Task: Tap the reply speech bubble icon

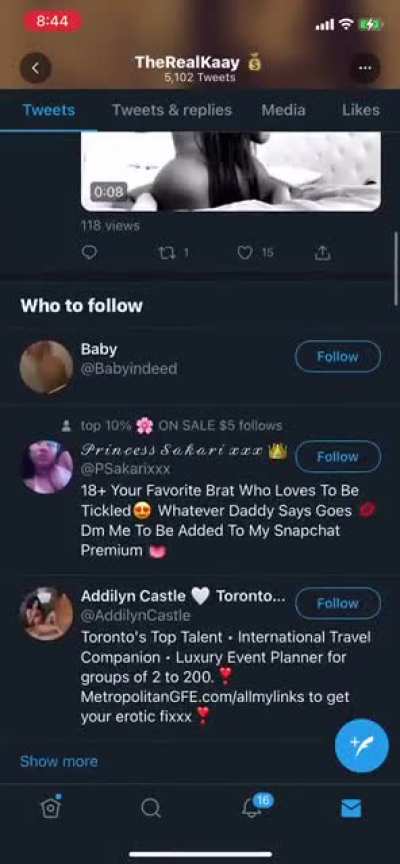Action: pos(89,252)
